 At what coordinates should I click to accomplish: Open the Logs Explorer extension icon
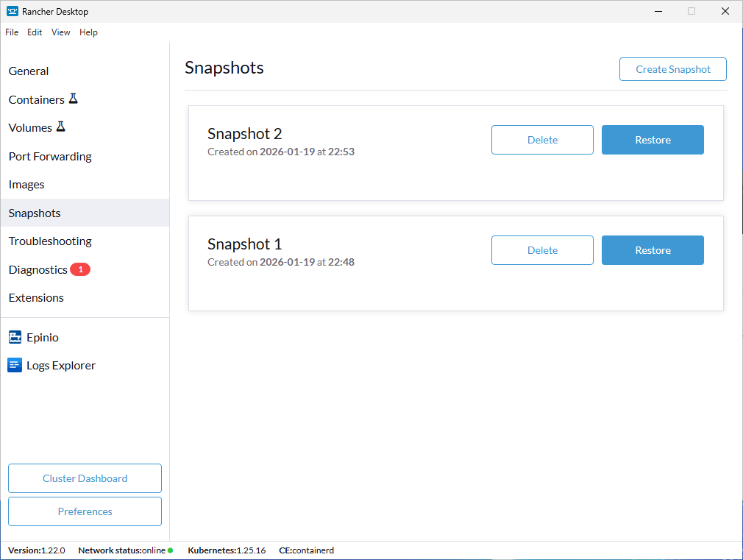click(x=15, y=365)
